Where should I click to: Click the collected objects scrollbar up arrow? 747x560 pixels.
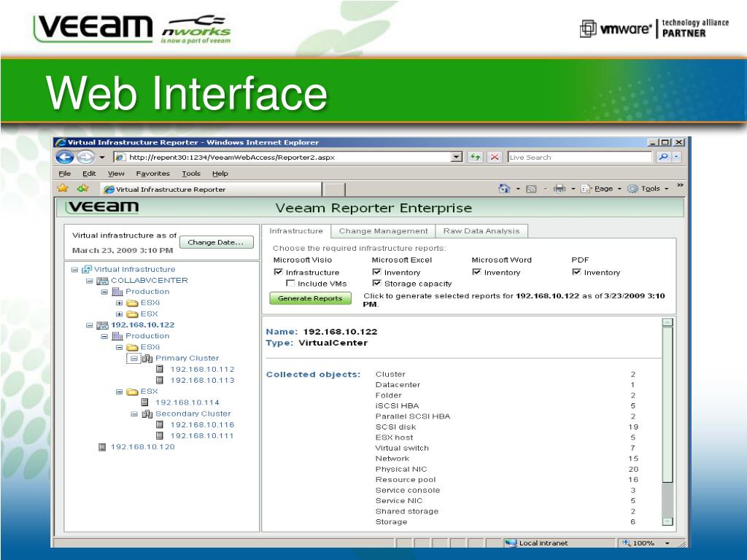point(667,322)
